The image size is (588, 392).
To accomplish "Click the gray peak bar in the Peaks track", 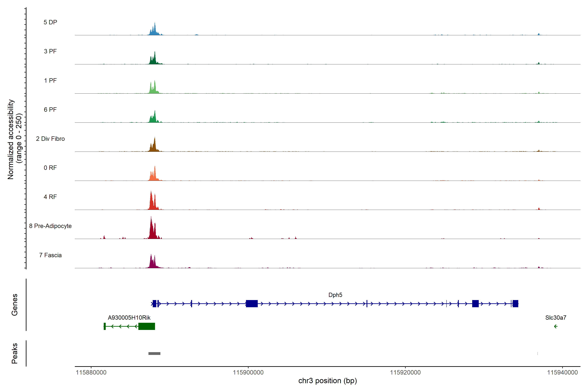I will point(154,353).
